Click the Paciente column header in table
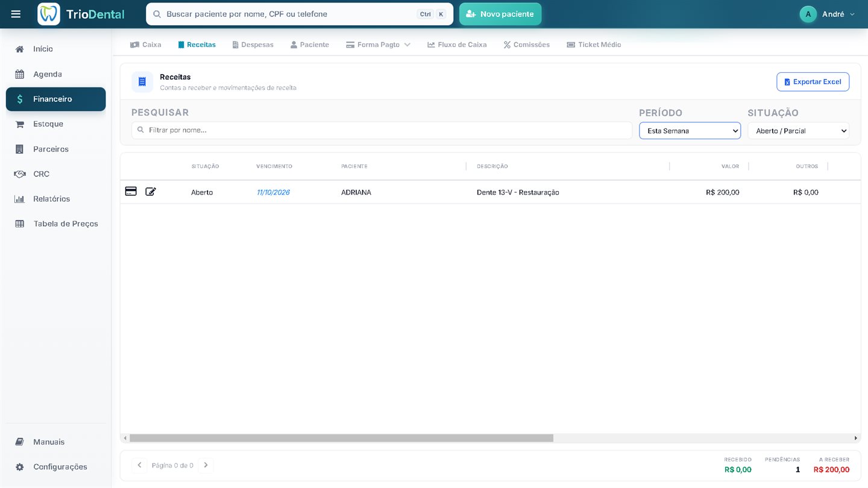 pos(354,166)
